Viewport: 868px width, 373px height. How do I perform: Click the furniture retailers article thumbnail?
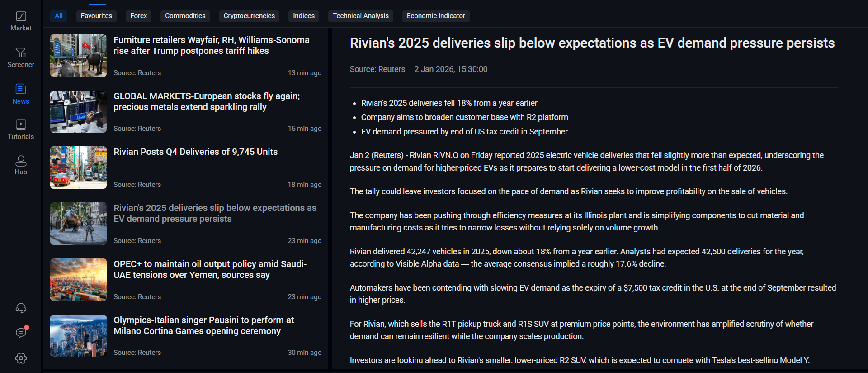point(78,56)
